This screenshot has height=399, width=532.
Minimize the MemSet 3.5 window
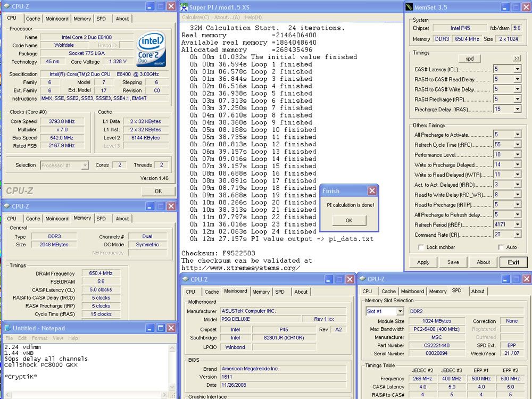(505, 7)
